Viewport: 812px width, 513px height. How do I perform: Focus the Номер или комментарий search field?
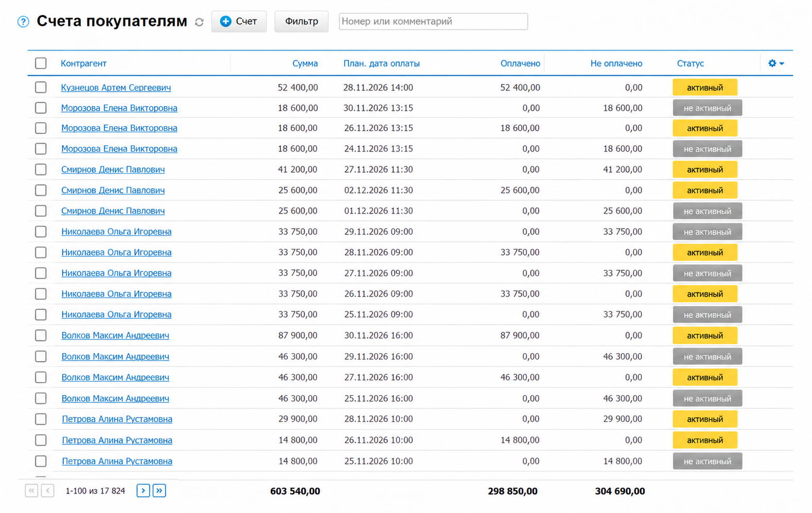(433, 22)
